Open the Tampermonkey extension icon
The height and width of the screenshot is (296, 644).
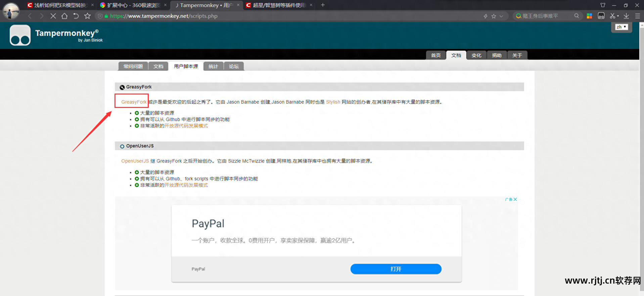click(601, 16)
